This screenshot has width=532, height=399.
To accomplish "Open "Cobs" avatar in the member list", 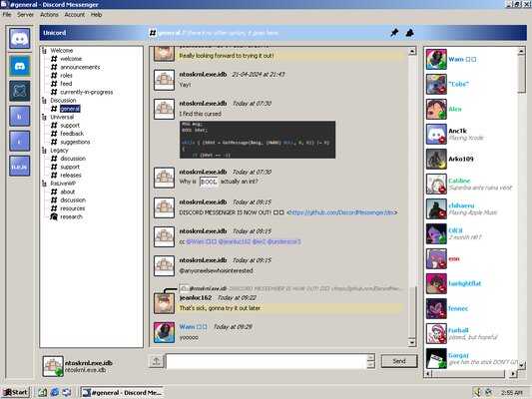I will 436,84.
